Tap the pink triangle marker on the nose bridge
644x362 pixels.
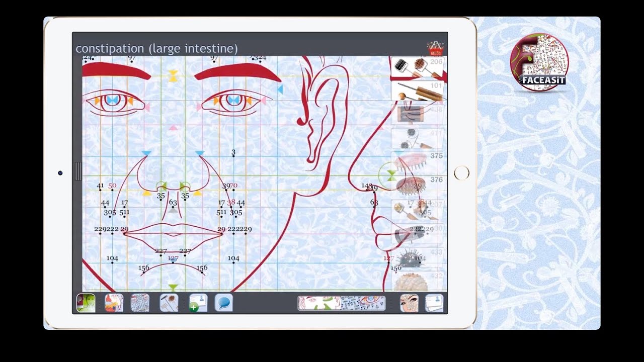(x=173, y=128)
